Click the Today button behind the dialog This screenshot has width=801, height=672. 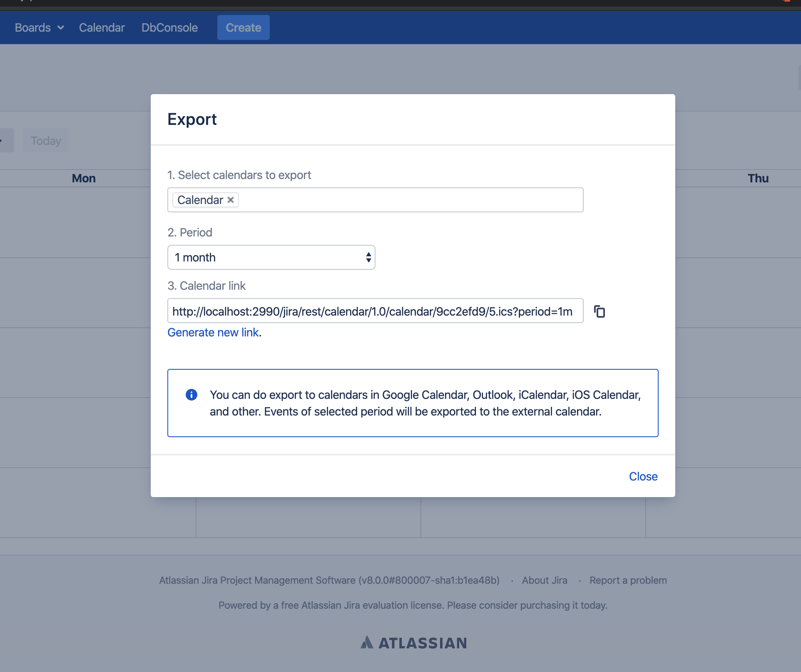pos(46,141)
